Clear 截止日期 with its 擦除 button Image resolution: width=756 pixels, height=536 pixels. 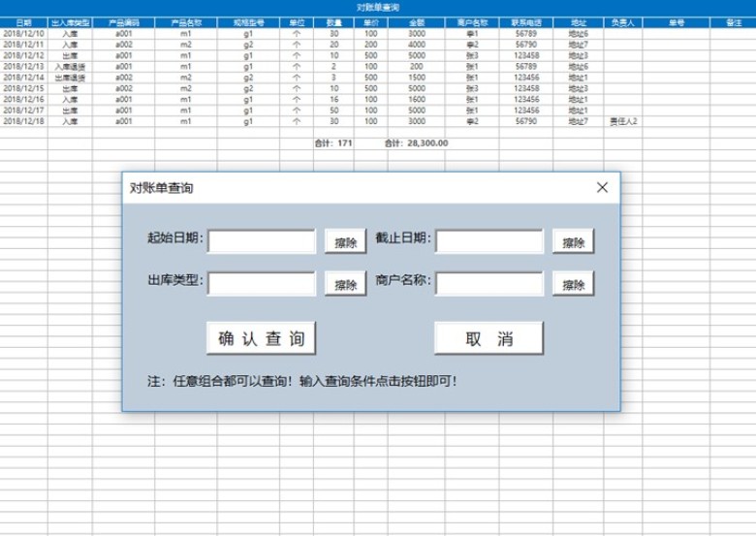pyautogui.click(x=573, y=241)
